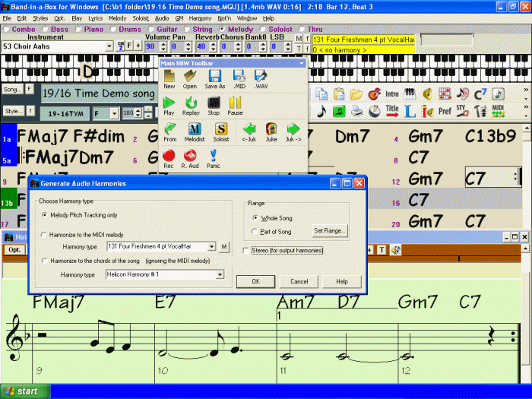Click the ear training icon

tap(463, 94)
